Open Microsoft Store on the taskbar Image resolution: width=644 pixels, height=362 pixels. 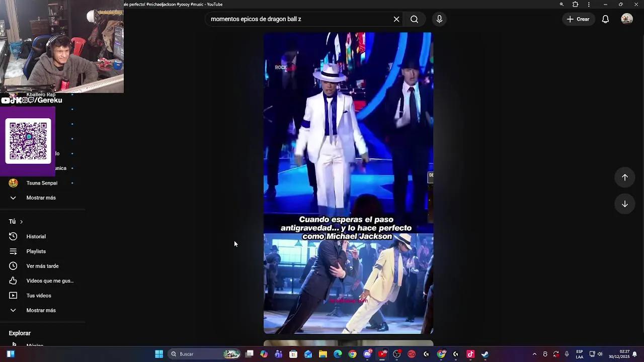[293, 354]
